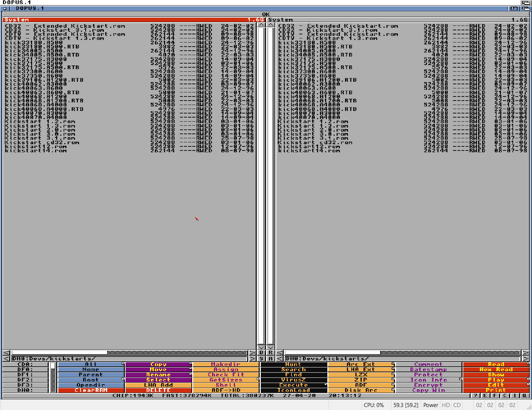
Task: Click the C configure gadget
Action: click(505, 396)
